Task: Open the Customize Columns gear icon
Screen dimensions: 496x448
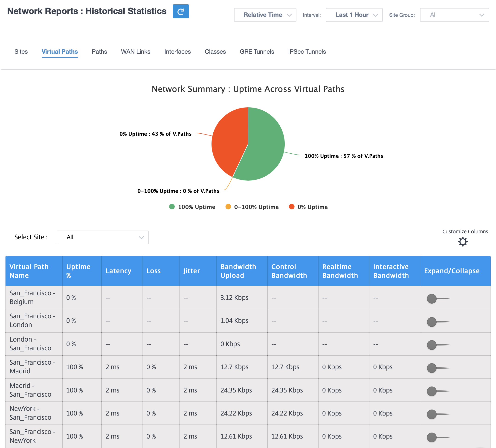Action: pos(463,242)
